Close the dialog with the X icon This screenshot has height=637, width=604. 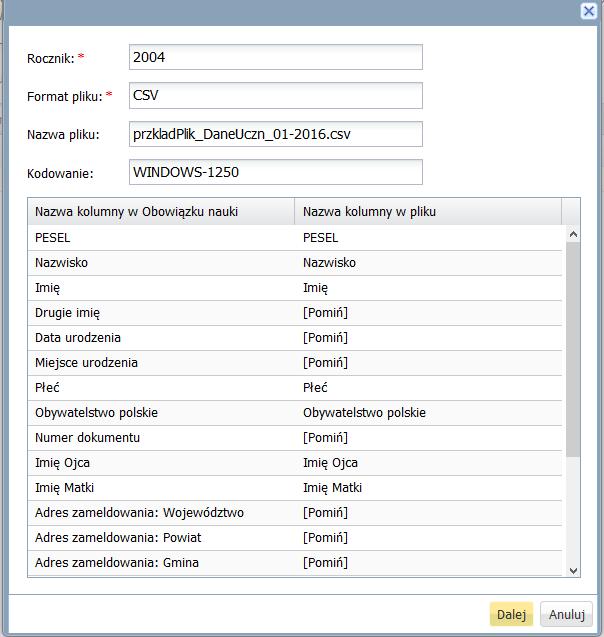589,11
